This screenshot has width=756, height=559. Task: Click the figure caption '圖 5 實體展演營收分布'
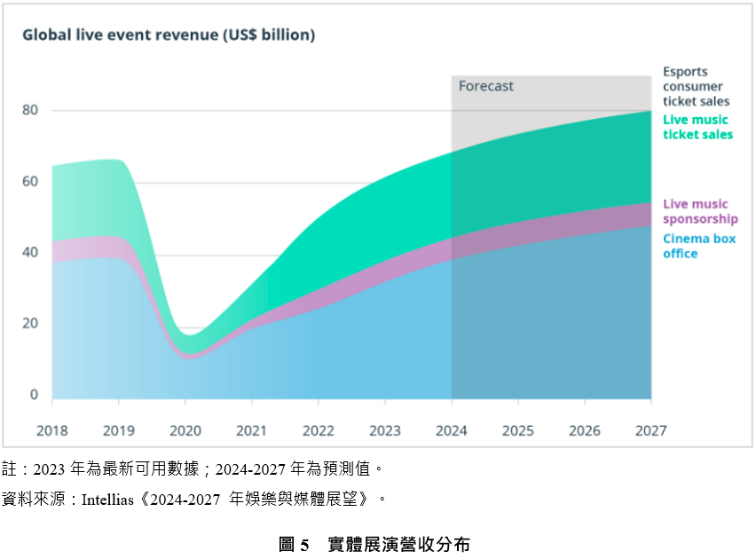coord(374,545)
